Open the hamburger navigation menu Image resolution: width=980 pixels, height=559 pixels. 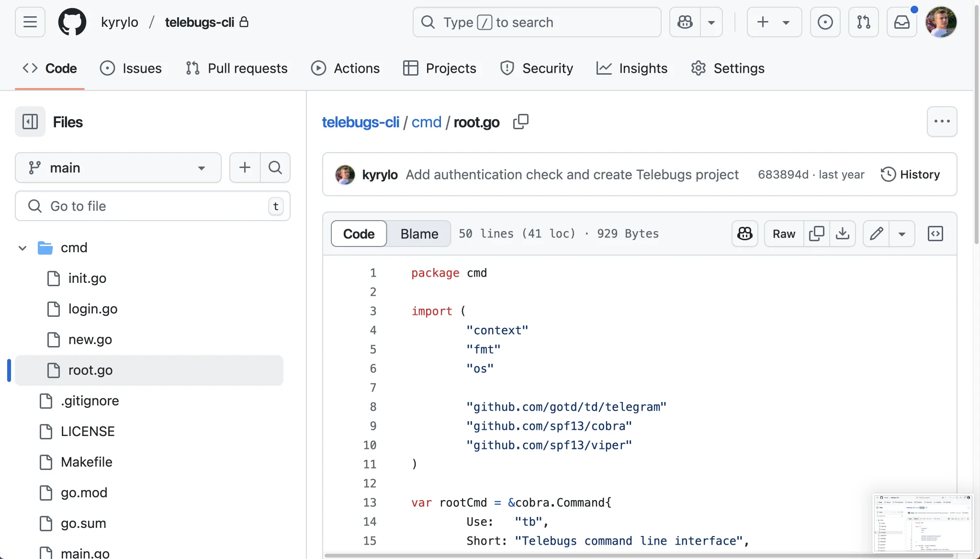pos(30,22)
